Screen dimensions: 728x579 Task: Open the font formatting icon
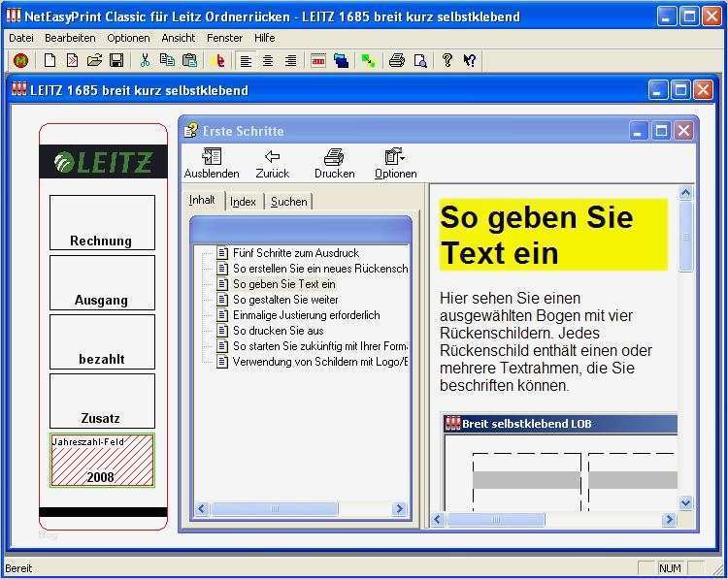pos(219,61)
